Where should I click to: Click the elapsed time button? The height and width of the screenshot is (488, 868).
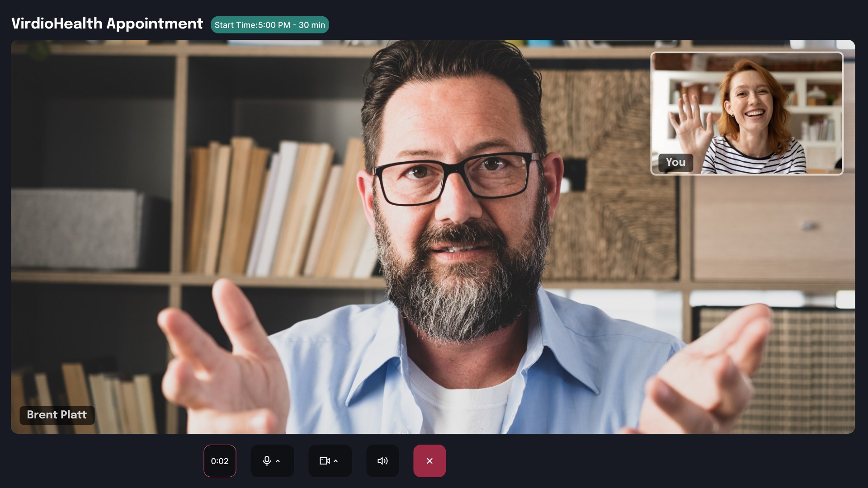point(220,461)
